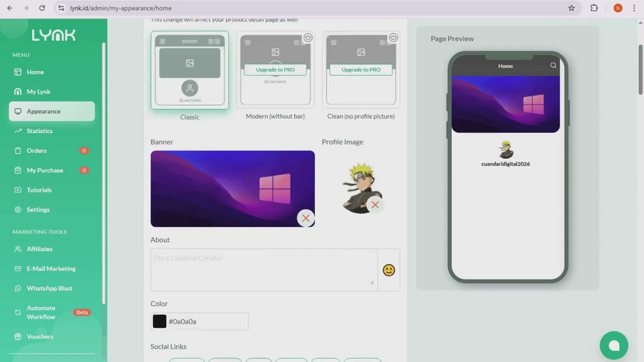Remove the profile image with red X
This screenshot has width=644, height=362.
[x=375, y=205]
